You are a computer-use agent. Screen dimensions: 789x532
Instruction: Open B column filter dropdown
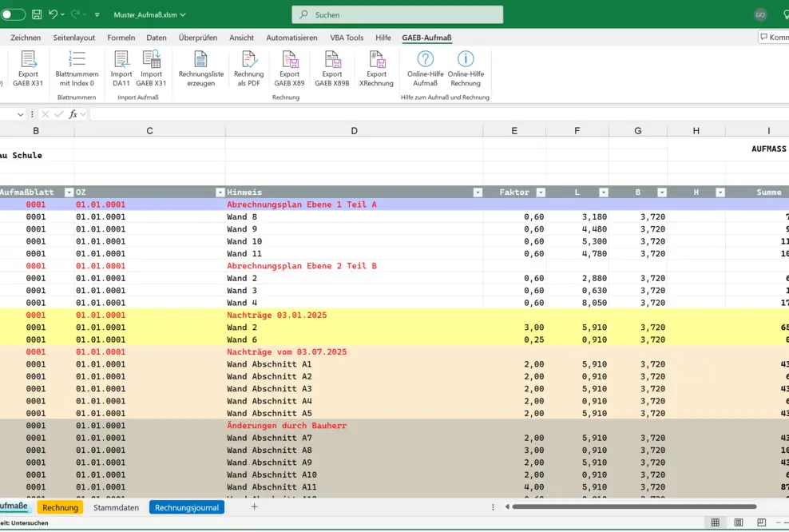pyautogui.click(x=662, y=193)
